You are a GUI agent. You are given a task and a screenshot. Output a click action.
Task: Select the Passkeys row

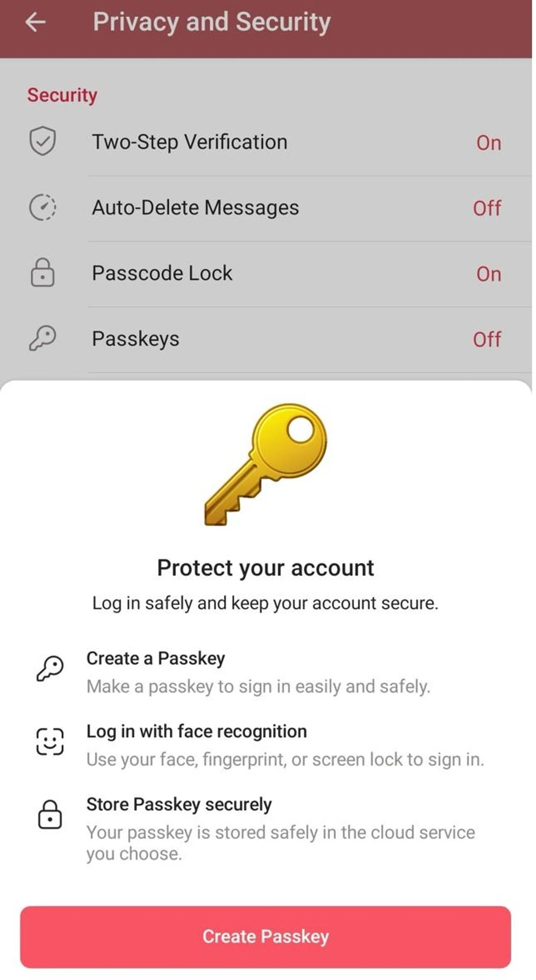coord(135,339)
